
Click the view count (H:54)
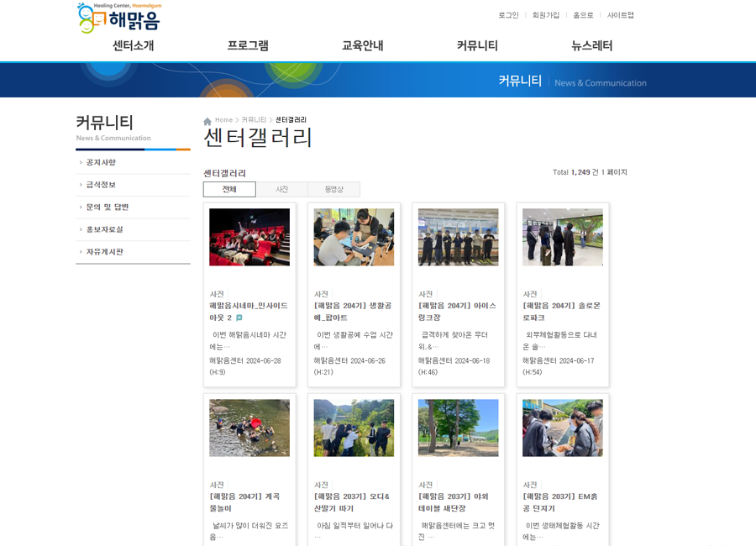coord(533,372)
